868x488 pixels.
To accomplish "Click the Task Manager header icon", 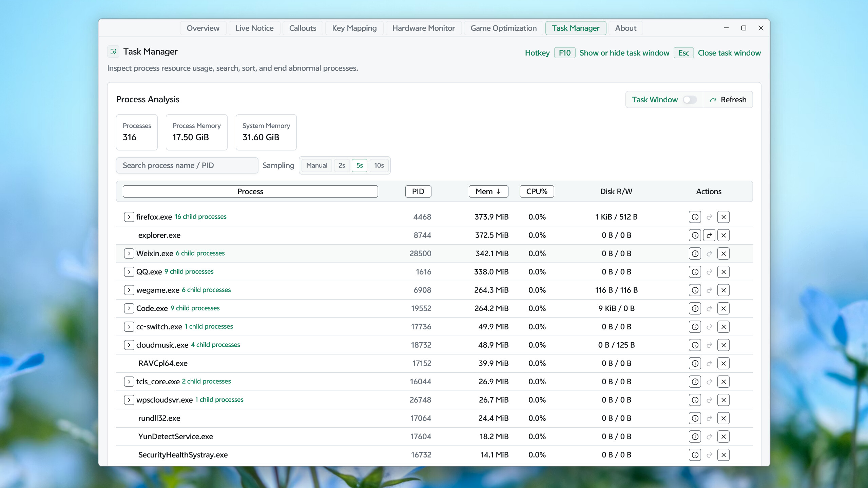I will [x=113, y=52].
